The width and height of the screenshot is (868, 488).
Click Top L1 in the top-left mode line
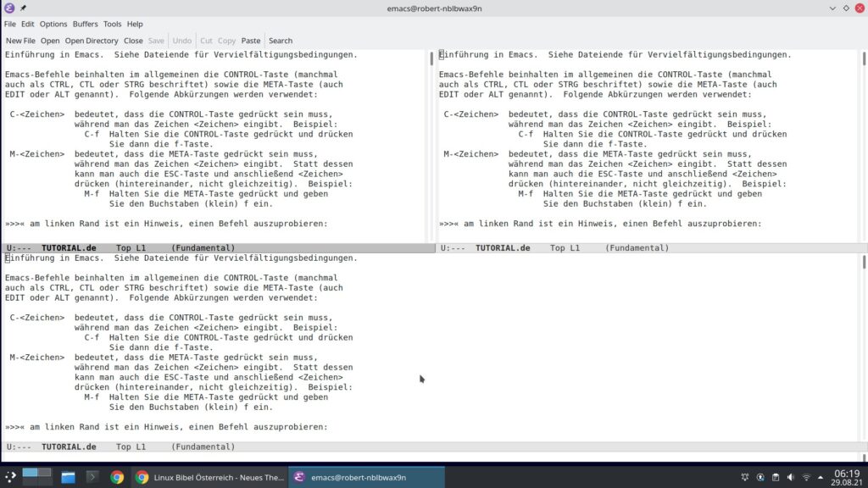[x=131, y=248]
